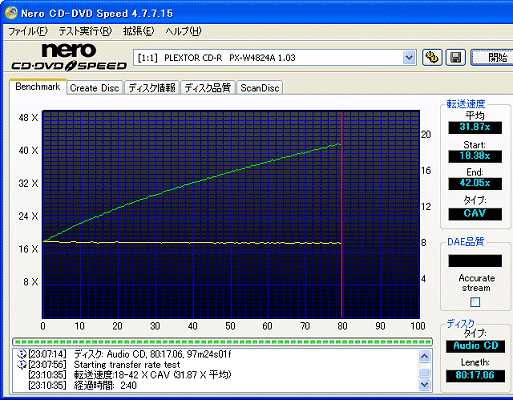Click log line 'ディスク: Audio CD, 80:17.06'

coord(153,354)
